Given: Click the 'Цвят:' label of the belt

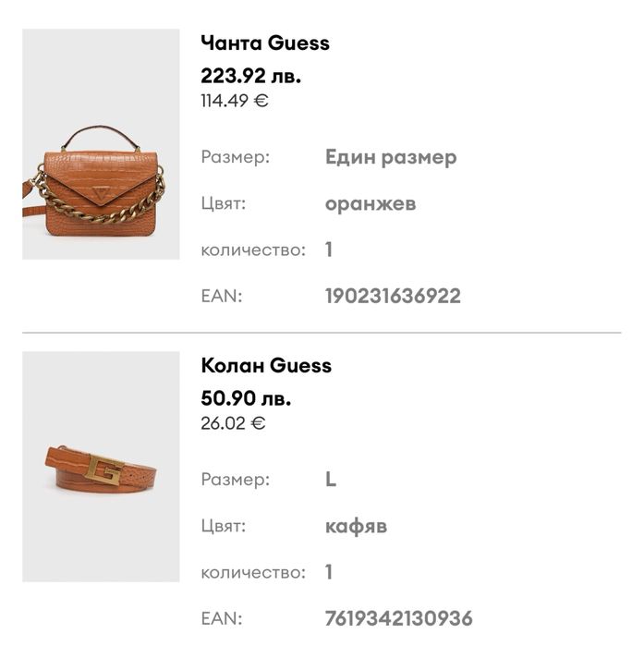Looking at the screenshot, I should pos(224,526).
